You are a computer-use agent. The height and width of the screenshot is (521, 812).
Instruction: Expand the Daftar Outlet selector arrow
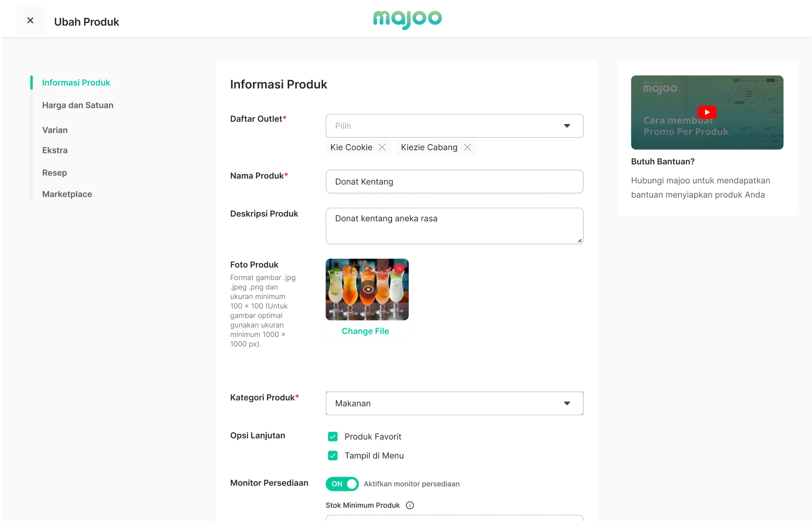pos(567,126)
